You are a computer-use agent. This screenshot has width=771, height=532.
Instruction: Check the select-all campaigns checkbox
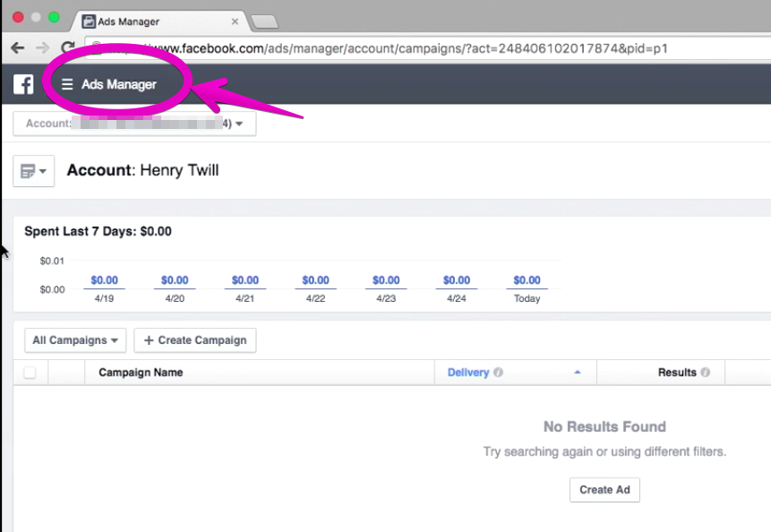tap(30, 373)
